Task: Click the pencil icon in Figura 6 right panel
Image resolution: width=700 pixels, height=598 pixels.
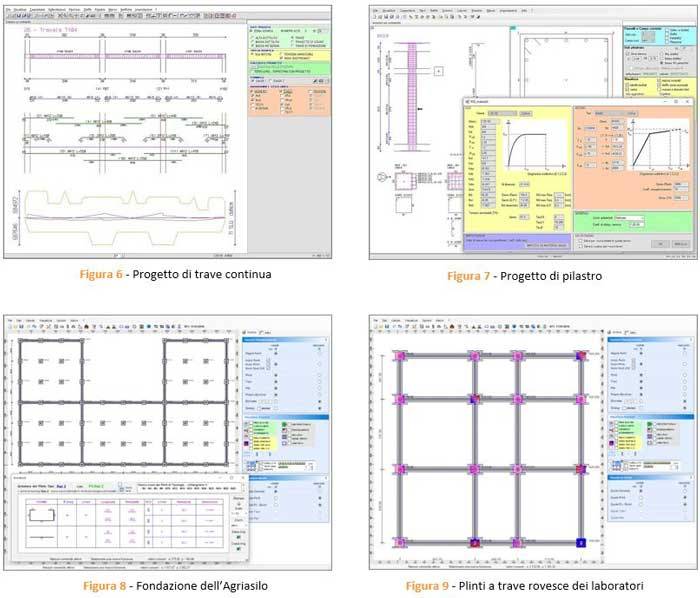Action: tap(315, 81)
